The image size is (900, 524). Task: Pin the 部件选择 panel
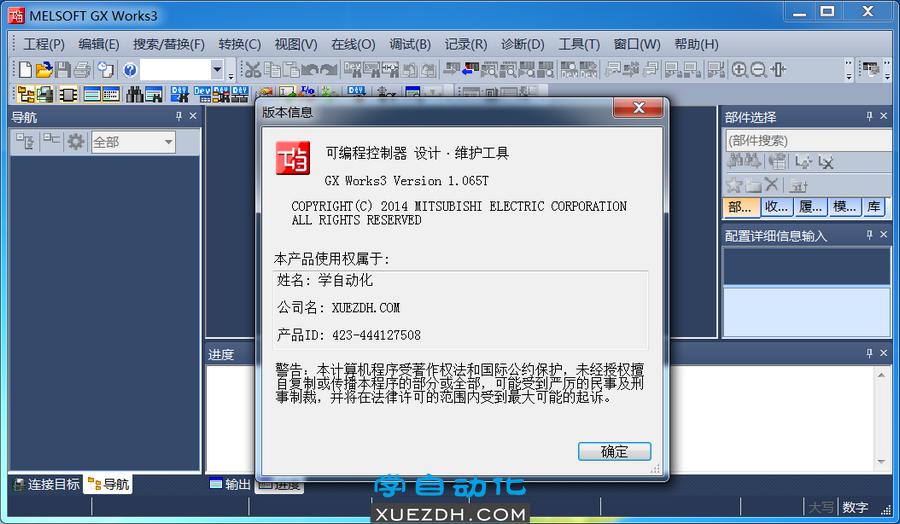pyautogui.click(x=869, y=117)
